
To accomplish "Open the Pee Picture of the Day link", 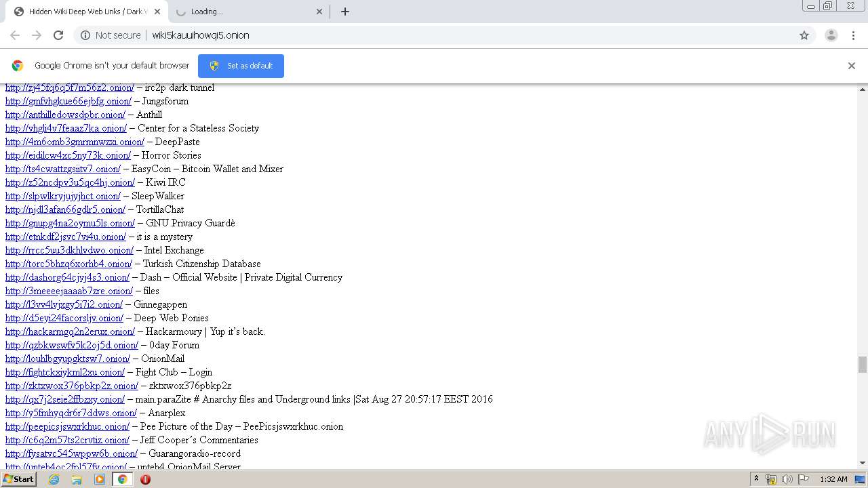I will click(67, 426).
